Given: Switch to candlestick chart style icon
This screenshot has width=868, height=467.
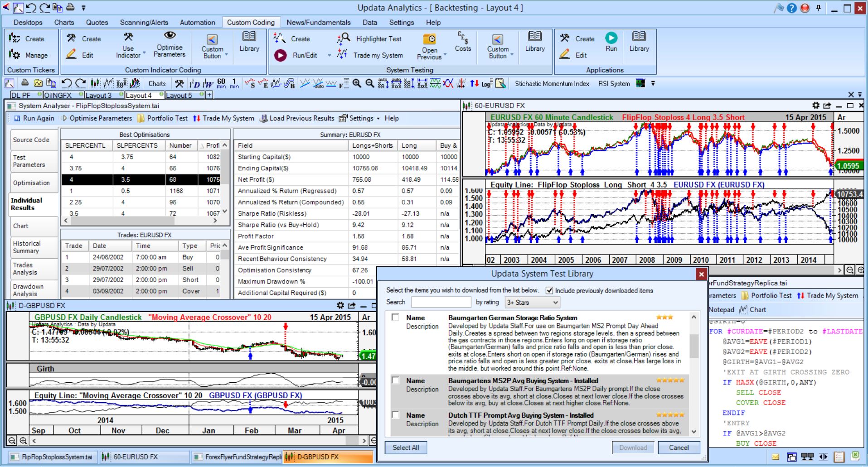Looking at the screenshot, I should pos(95,83).
